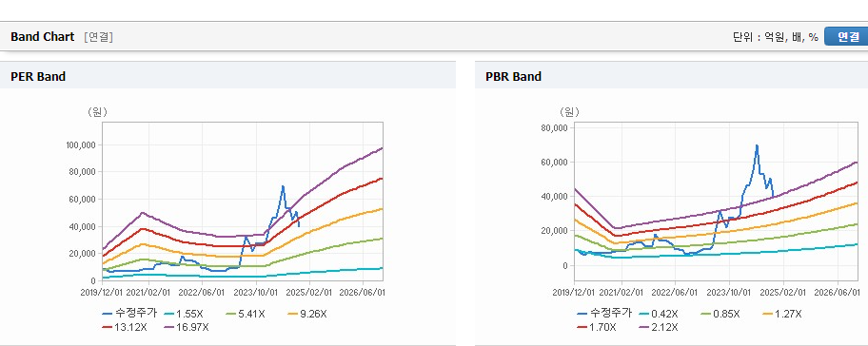Click the blue 연결 button
The height and width of the screenshot is (346, 868).
(x=846, y=36)
